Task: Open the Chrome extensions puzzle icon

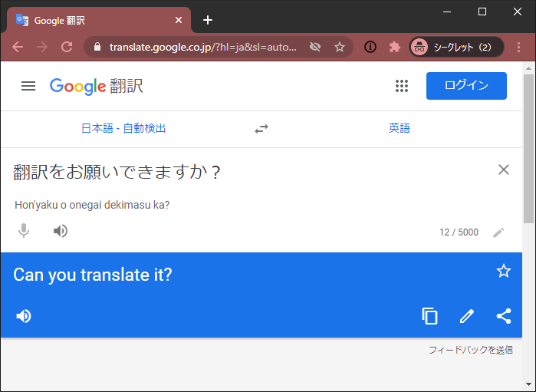Action: (395, 47)
